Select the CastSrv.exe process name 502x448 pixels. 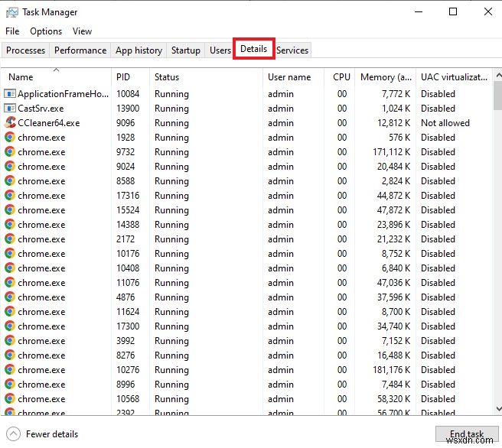(x=41, y=109)
